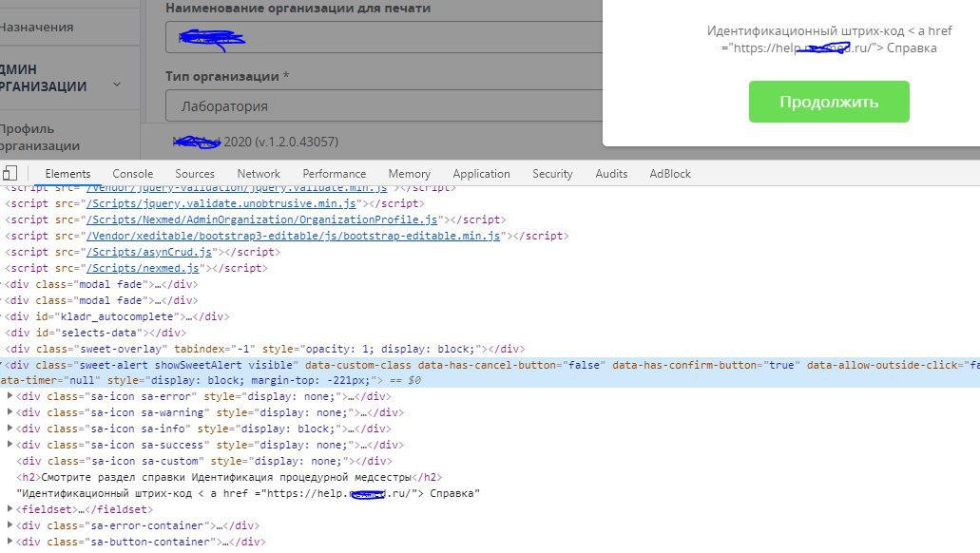Expand the sa-icon sa-success div node
This screenshot has height=553, width=980.
tap(10, 445)
